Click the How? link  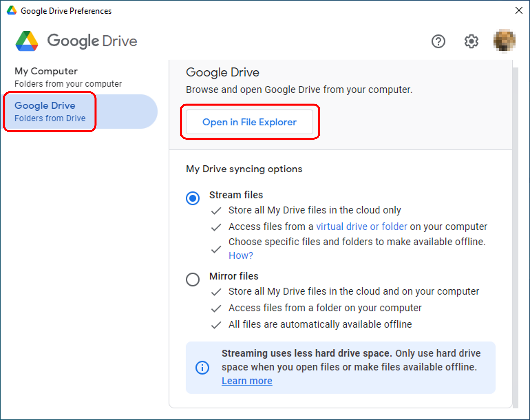[241, 256]
